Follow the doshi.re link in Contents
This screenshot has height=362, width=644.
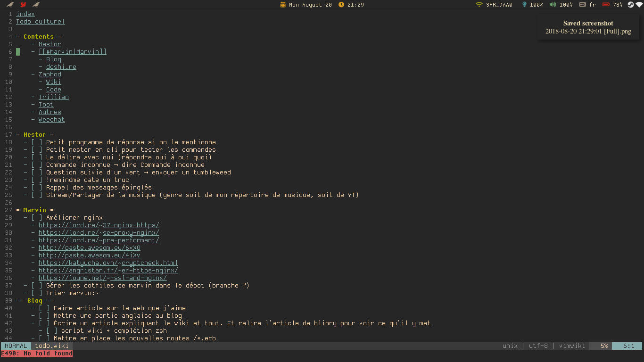coord(61,66)
